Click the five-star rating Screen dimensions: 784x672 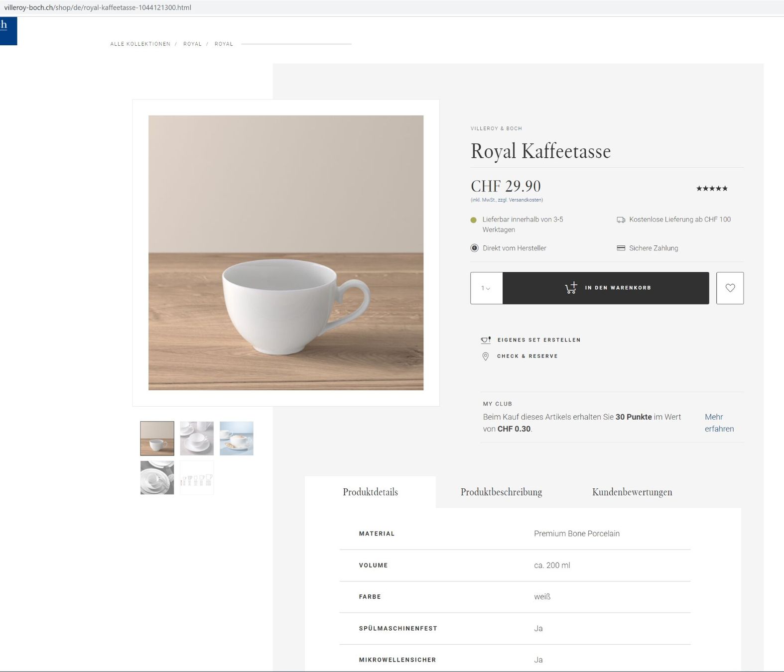[712, 188]
